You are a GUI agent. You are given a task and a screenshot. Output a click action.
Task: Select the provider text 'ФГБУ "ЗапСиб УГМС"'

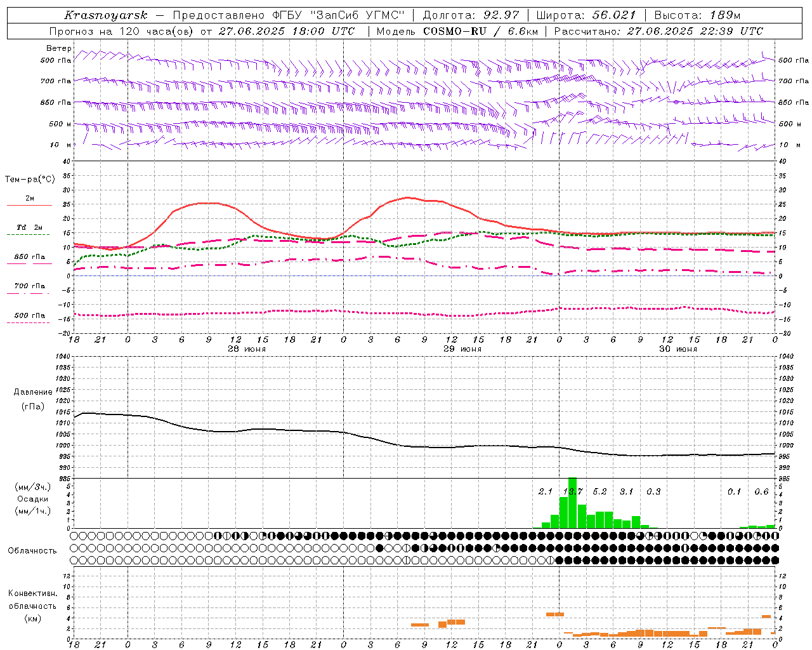coord(338,15)
